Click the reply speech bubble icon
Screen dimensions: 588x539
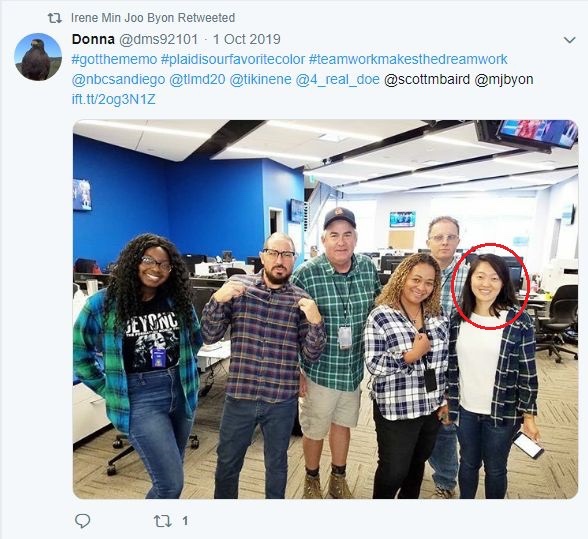point(82,521)
